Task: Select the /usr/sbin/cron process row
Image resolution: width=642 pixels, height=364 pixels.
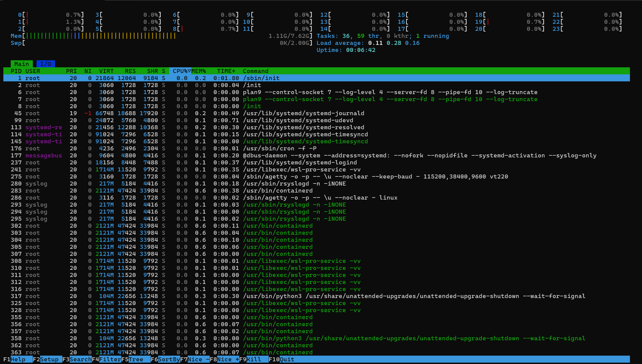Action: pos(279,148)
